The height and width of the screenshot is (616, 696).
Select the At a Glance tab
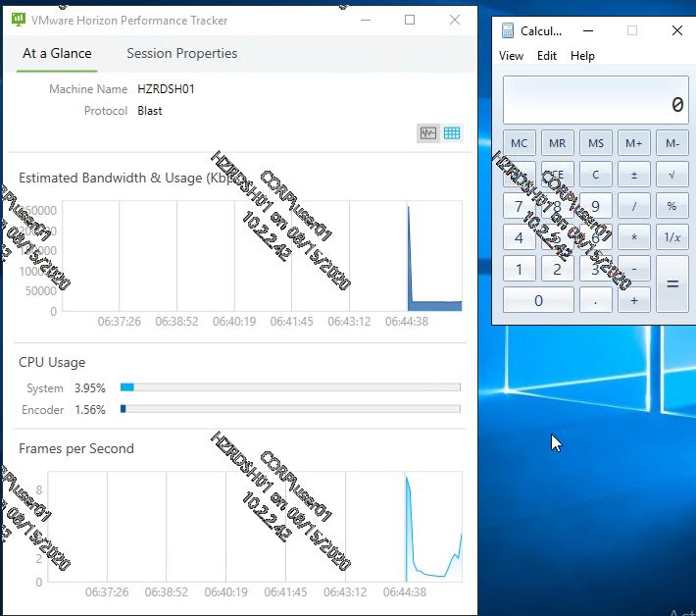pyautogui.click(x=57, y=53)
